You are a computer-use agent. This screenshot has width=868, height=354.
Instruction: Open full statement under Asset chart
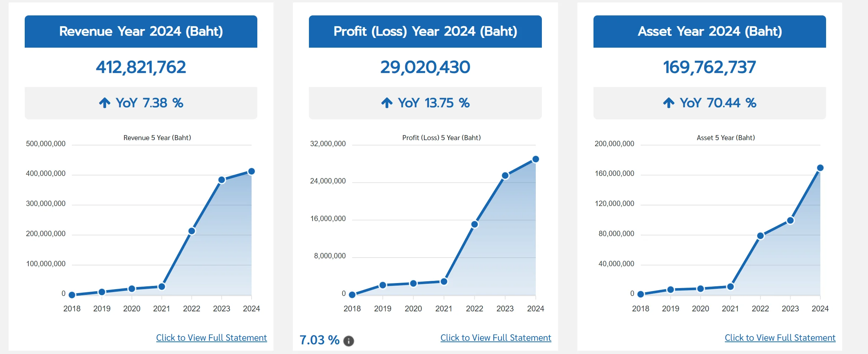click(780, 338)
